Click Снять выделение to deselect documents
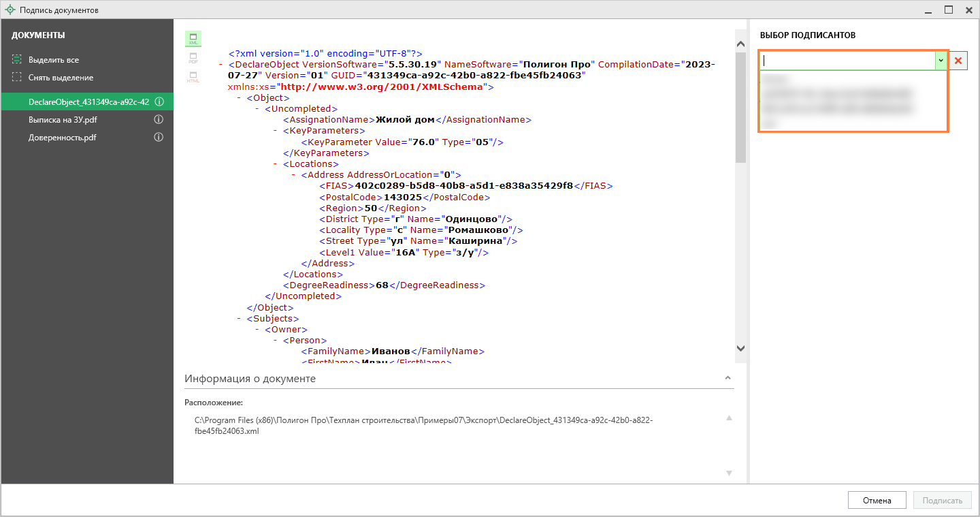The height and width of the screenshot is (517, 980). click(x=61, y=78)
